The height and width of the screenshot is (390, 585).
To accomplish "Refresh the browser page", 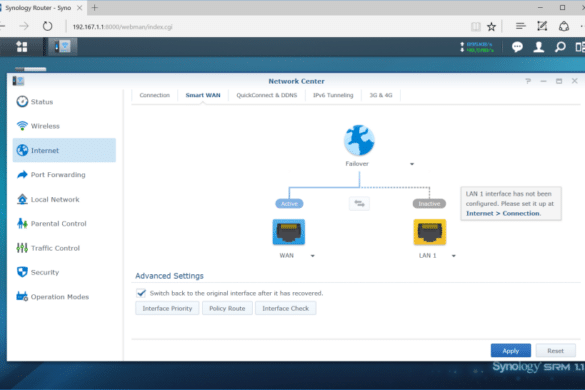I will point(47,26).
